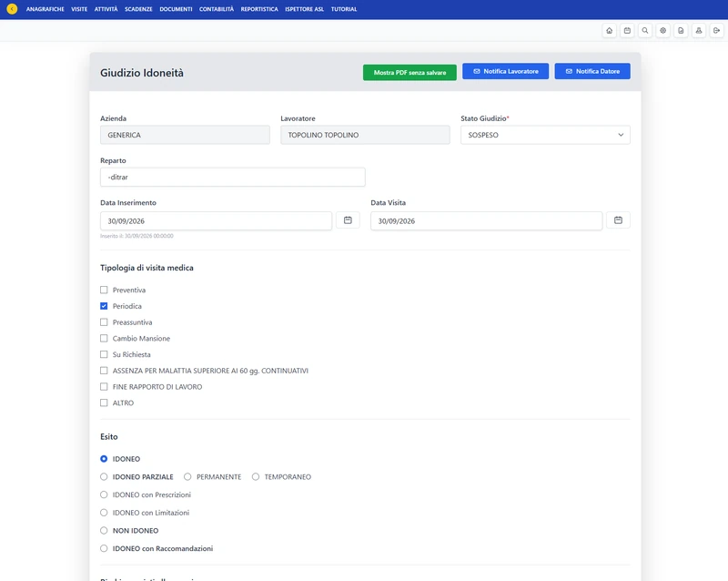Screen dimensions: 728x581
Task: Click envelope icon on Notifica Lavoratore
Action: 476,71
